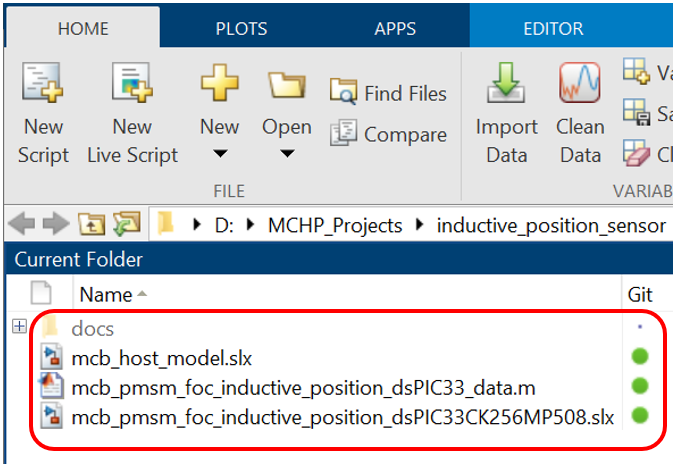The height and width of the screenshot is (467, 678).
Task: Select mcb_pmsm_foc_inductive_position_dsPIC33_data.m file
Action: (x=303, y=388)
